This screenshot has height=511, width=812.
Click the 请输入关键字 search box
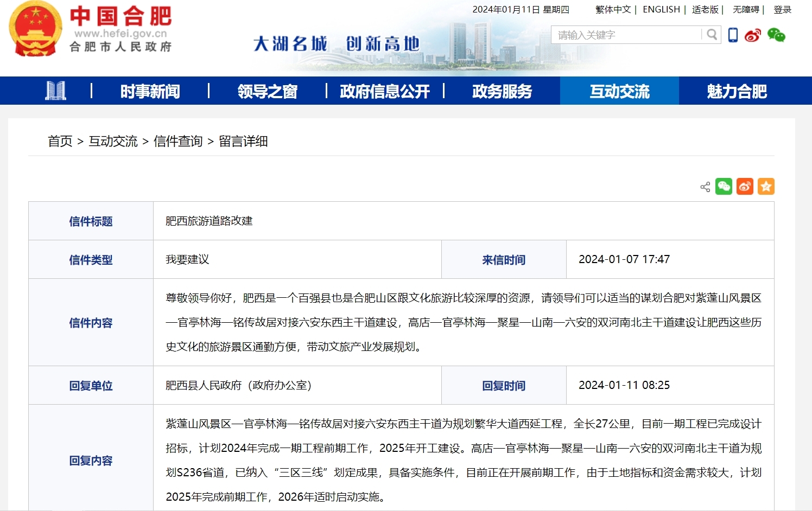point(624,35)
